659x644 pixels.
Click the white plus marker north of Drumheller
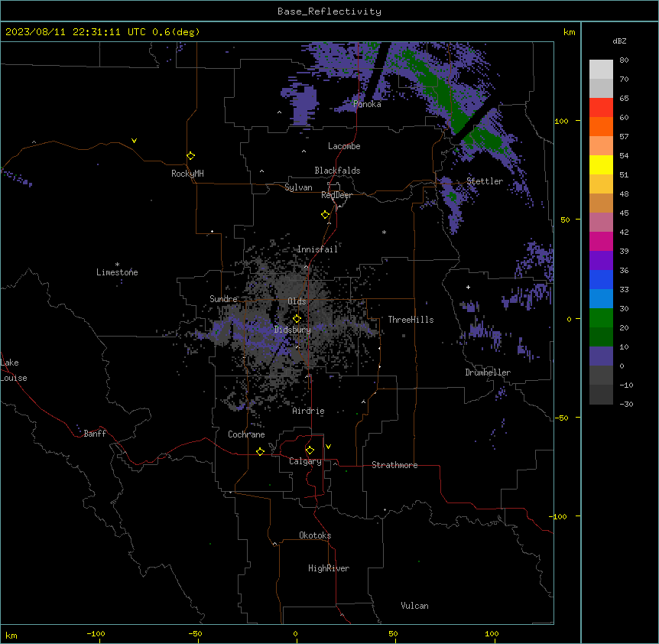coord(468,287)
